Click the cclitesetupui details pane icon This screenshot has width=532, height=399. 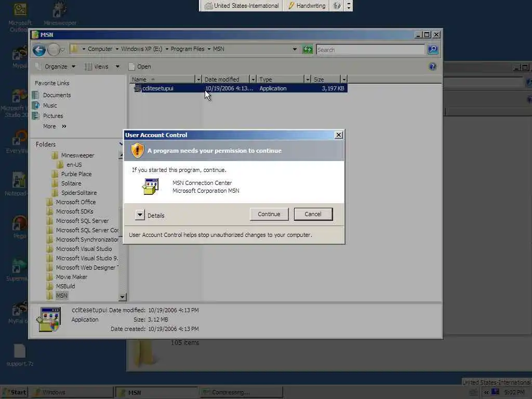(x=49, y=319)
